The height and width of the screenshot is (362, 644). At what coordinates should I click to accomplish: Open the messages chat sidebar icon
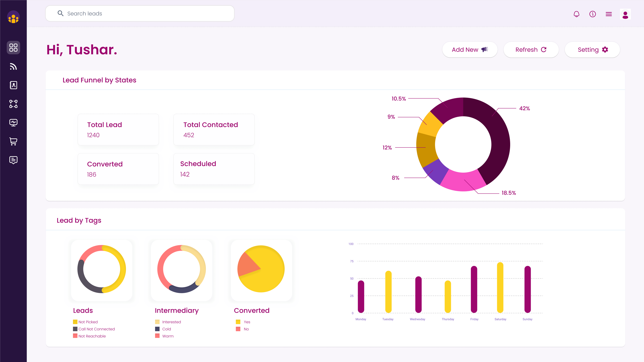[x=13, y=160]
